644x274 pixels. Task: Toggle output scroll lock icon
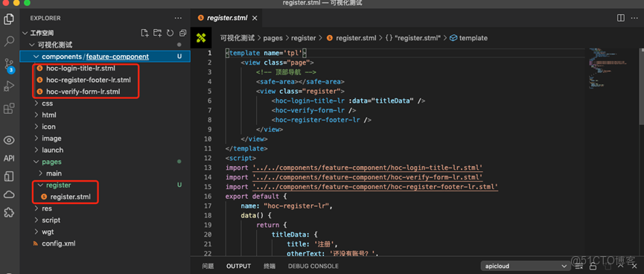pyautogui.click(x=593, y=267)
